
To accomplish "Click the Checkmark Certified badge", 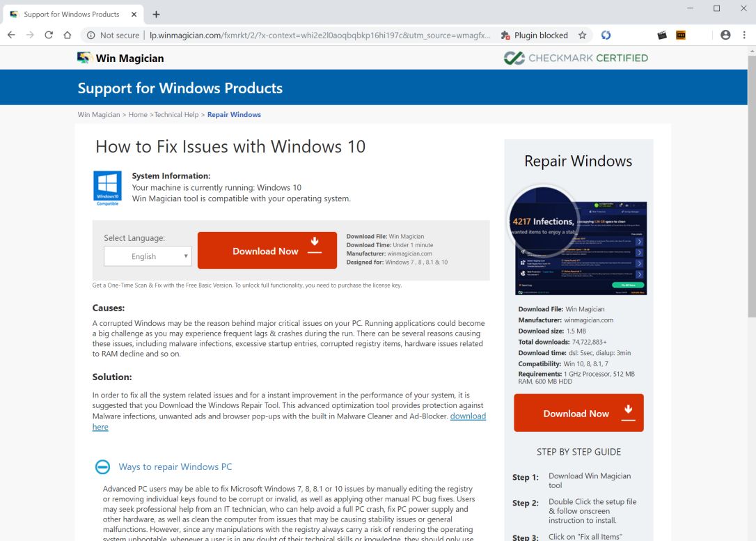I will pyautogui.click(x=576, y=58).
